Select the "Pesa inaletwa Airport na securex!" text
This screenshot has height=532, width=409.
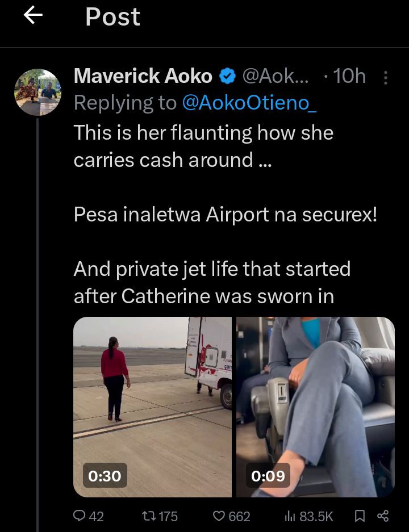pyautogui.click(x=225, y=216)
